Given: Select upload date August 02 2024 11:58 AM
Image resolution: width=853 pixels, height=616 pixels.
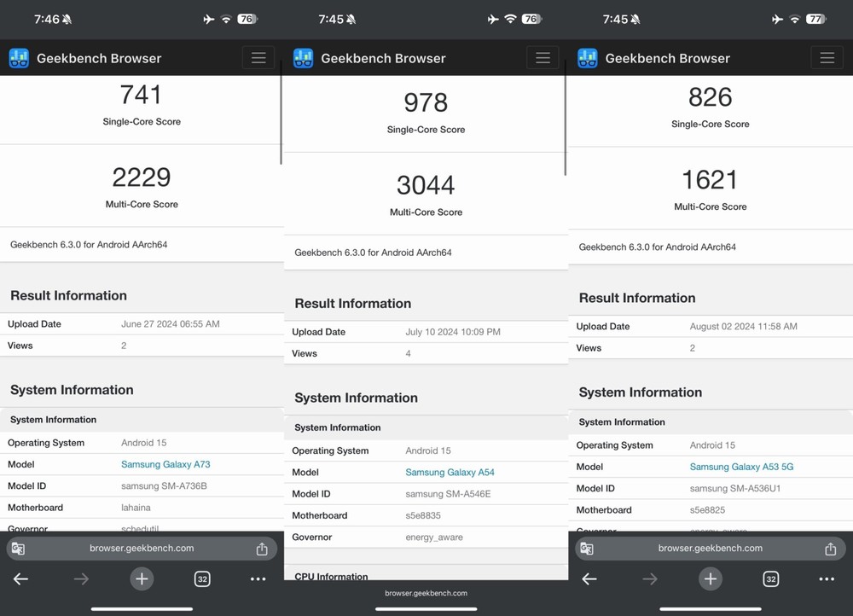Looking at the screenshot, I should pos(743,327).
